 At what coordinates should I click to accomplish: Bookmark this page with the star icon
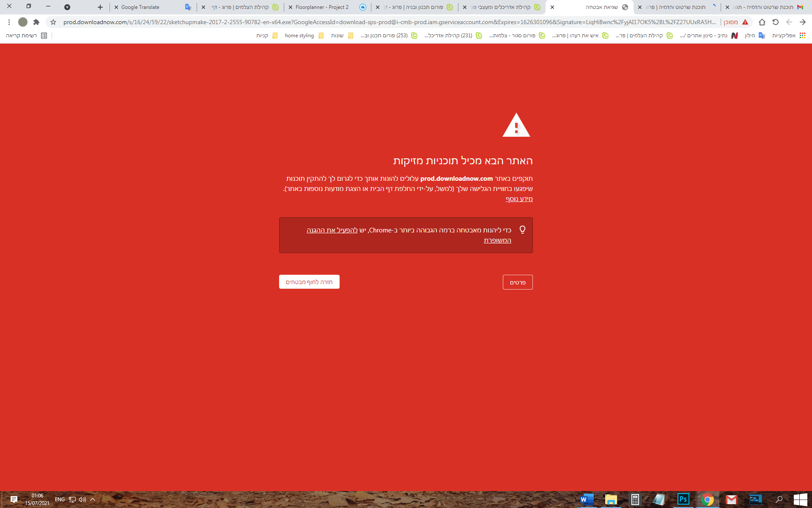point(53,22)
